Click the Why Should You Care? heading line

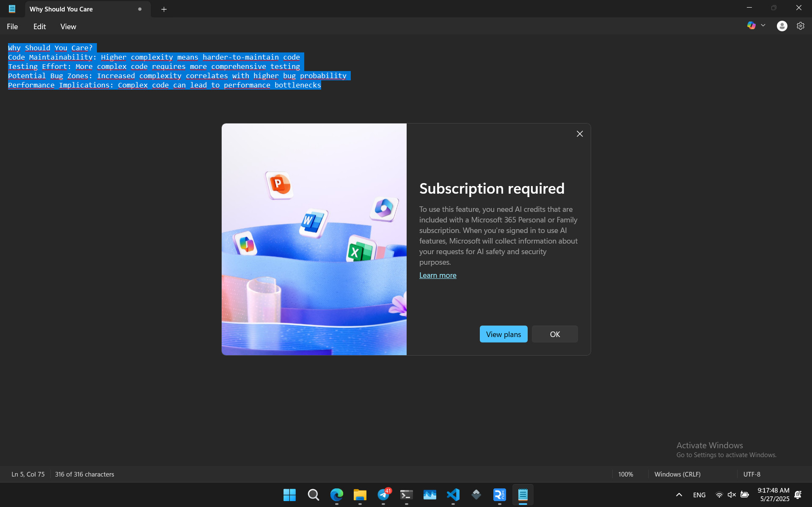click(x=50, y=48)
